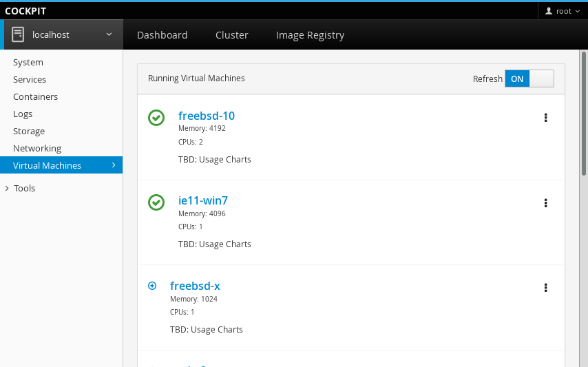Click the freebsd-x state icon
This screenshot has width=588, height=367.
(x=153, y=286)
